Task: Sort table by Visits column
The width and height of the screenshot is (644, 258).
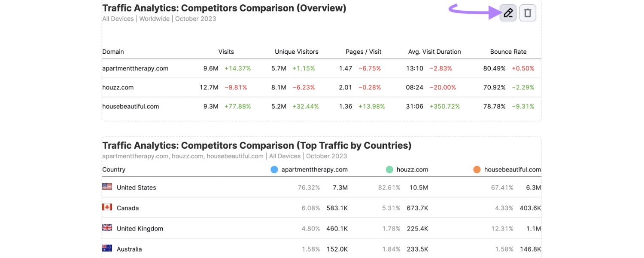Action: pos(226,52)
